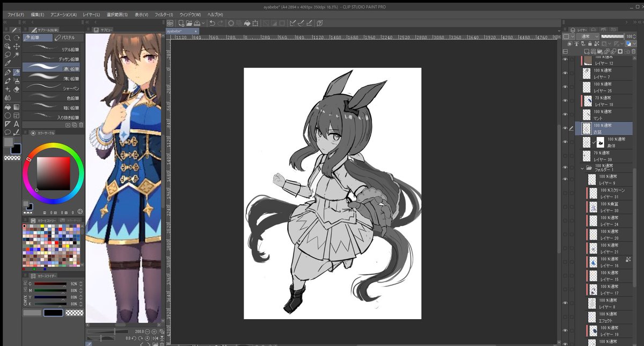Viewport: 644px width, 346px height.
Task: Open layer color dropdown in Layer panel
Action: 634,44
